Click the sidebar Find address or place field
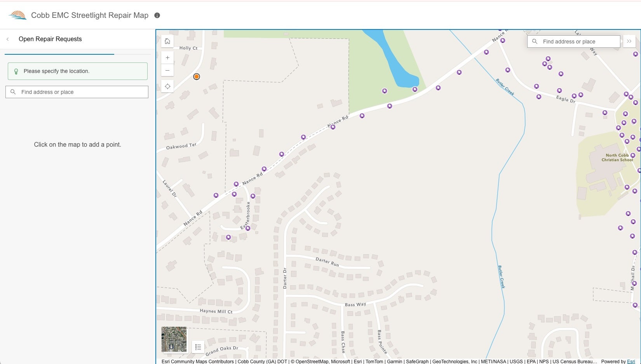Image resolution: width=641 pixels, height=364 pixels. coord(77,92)
